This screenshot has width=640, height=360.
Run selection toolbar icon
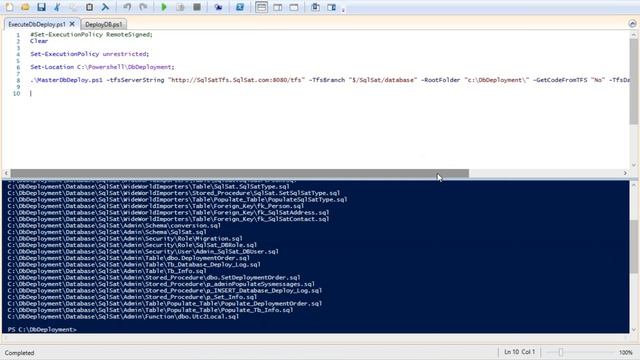[180, 7]
